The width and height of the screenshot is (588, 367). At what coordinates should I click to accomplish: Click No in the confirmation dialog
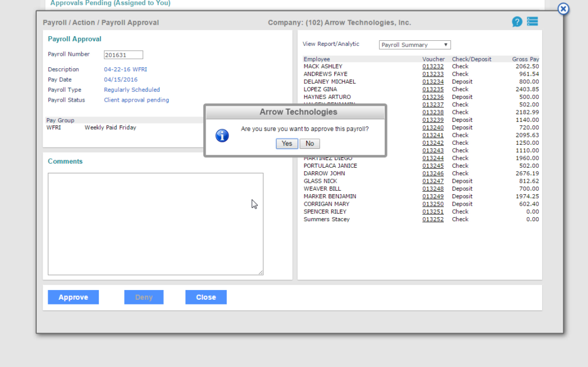click(x=310, y=144)
